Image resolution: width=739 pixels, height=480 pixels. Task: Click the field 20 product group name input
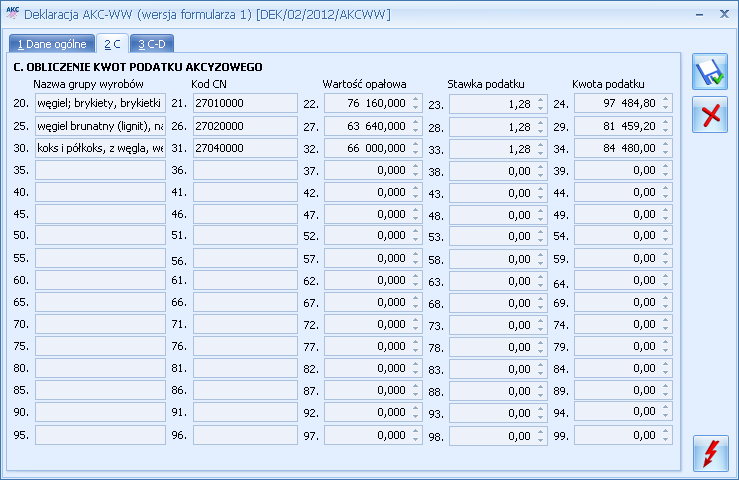tap(100, 103)
